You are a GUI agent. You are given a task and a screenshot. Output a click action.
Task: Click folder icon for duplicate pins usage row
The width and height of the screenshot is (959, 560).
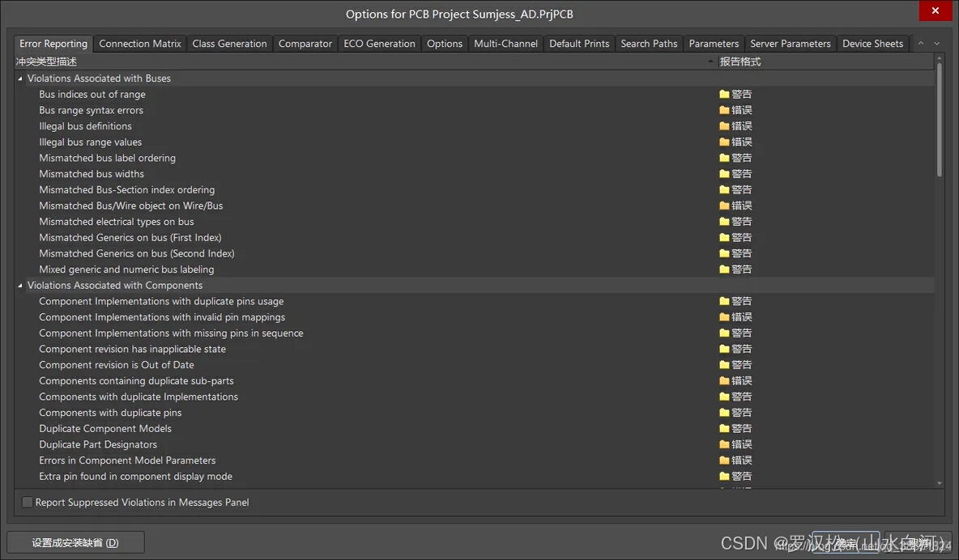[x=724, y=301]
